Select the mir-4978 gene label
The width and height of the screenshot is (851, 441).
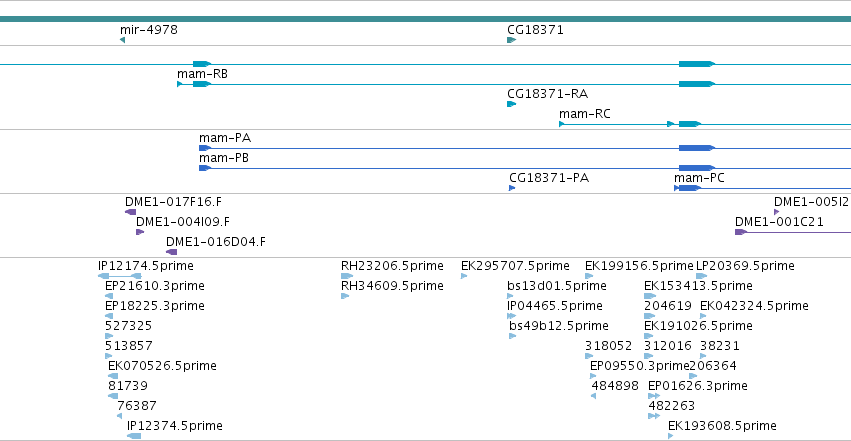[x=149, y=30]
